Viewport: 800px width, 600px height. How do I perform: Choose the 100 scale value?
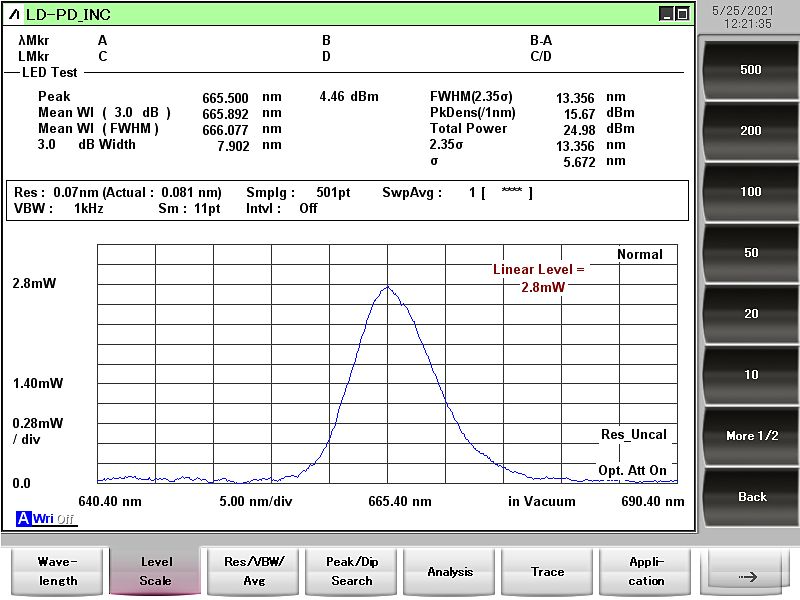(750, 192)
